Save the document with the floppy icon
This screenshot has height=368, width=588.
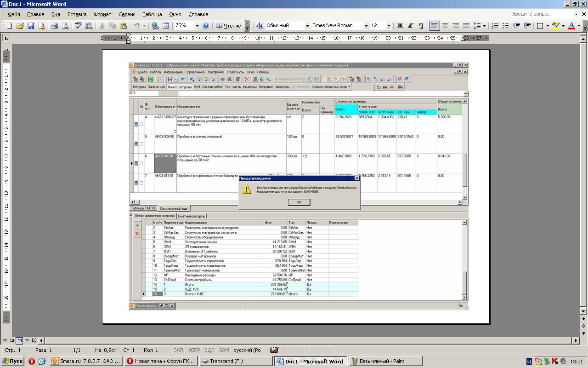click(31, 26)
